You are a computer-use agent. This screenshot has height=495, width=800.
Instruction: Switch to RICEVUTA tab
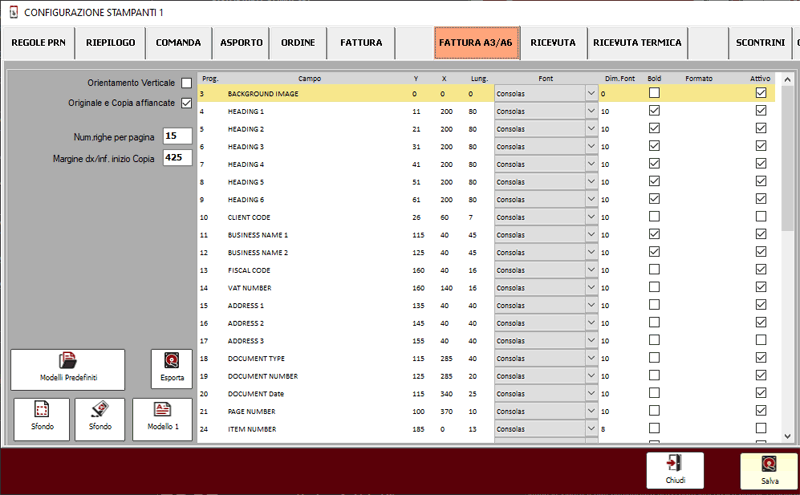pyautogui.click(x=553, y=43)
